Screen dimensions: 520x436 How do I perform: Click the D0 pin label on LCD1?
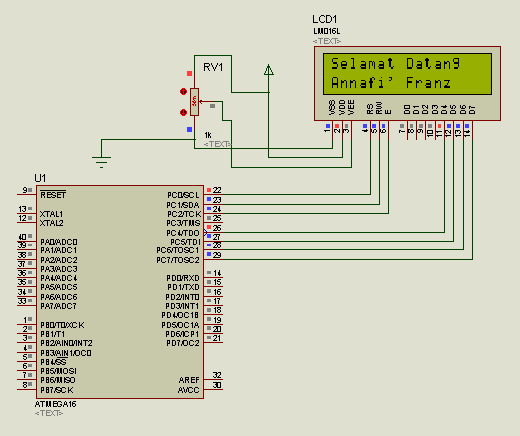tap(407, 109)
